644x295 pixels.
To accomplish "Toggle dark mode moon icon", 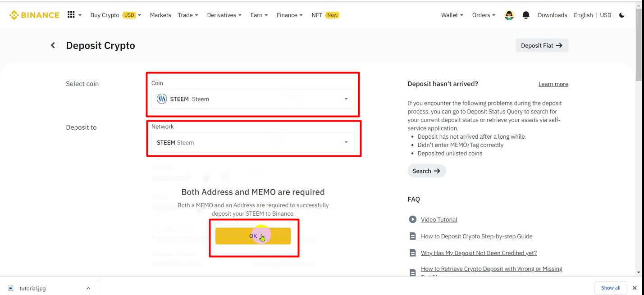I will (622, 15).
